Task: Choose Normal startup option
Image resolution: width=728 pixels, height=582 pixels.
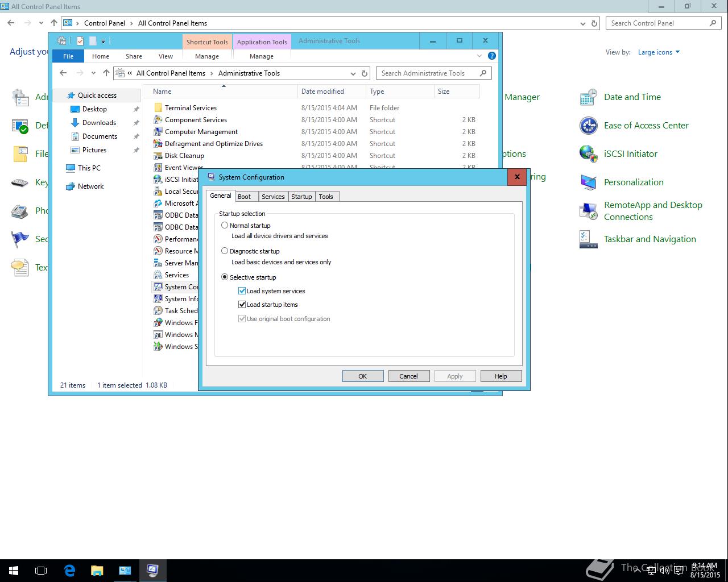Action: [x=225, y=226]
